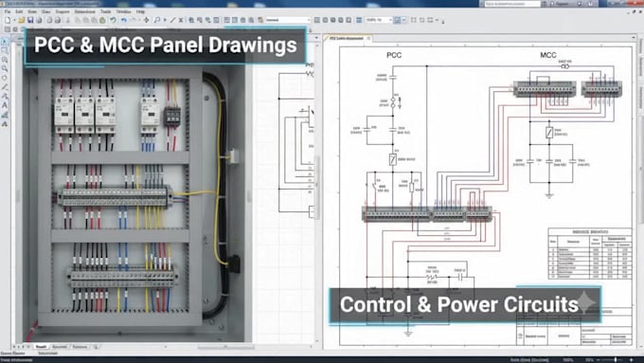Expand the arrow next to highlighted grid icon
Screen dimensions: 644x363
tap(404, 20)
